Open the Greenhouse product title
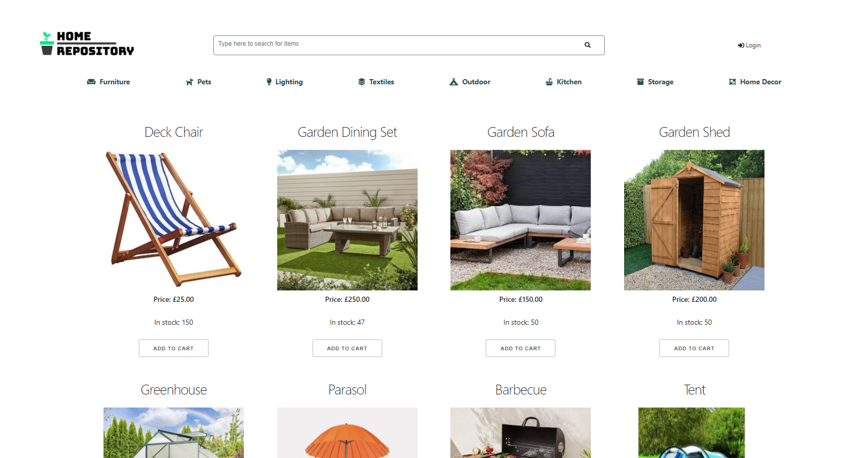The width and height of the screenshot is (868, 458). click(174, 390)
